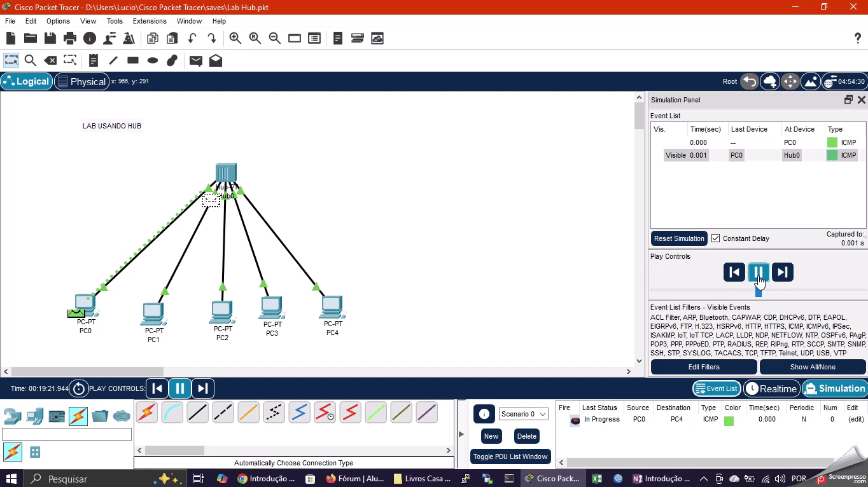
Task: Click the Hub0 device in workspace
Action: click(x=226, y=173)
